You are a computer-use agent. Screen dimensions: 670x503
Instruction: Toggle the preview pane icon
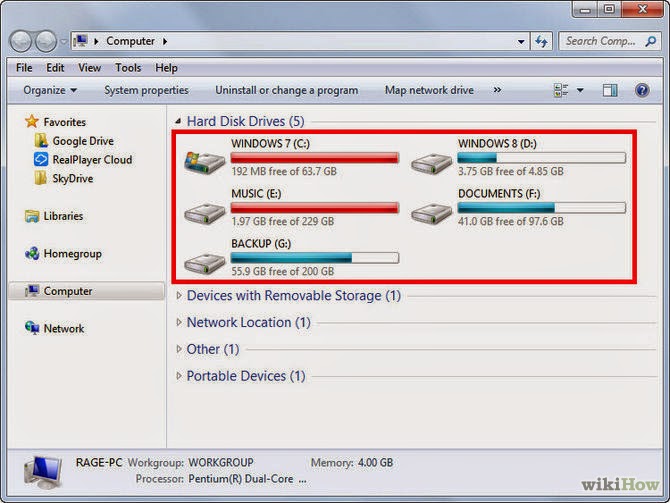(610, 90)
